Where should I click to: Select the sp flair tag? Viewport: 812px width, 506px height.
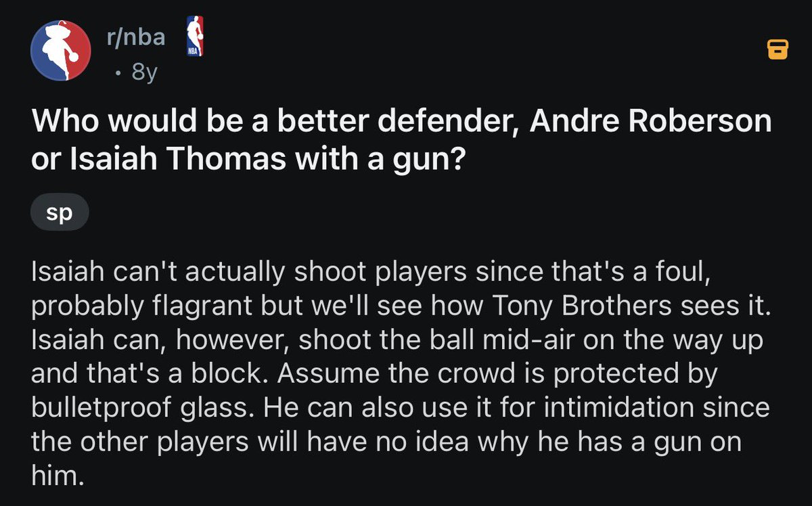coord(59,214)
